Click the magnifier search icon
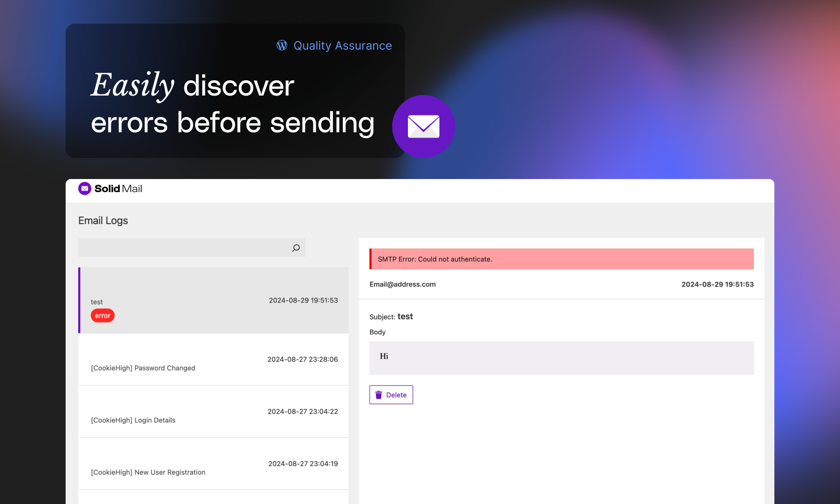Viewport: 840px width, 504px height. pos(296,248)
